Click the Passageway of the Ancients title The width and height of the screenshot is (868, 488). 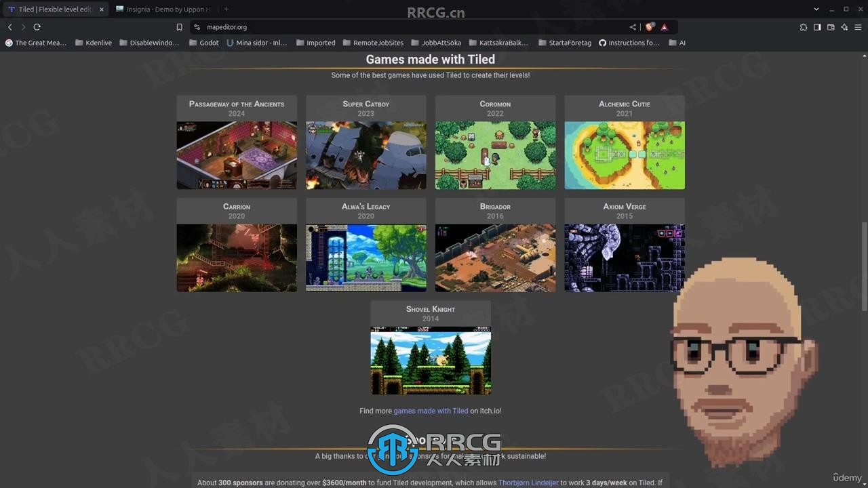click(x=237, y=104)
